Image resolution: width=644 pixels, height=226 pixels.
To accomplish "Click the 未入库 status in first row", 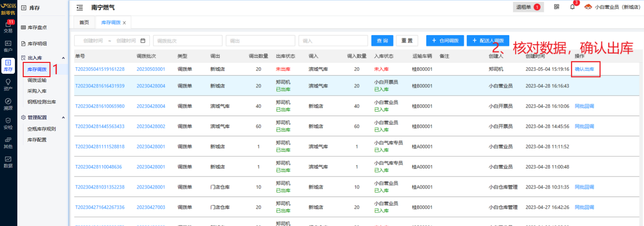I will (x=381, y=69).
